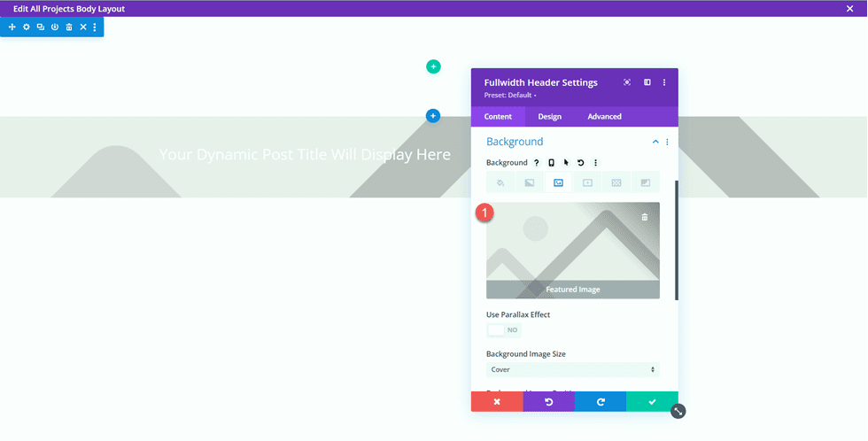This screenshot has height=441, width=868.
Task: Open Background Image Size dropdown
Action: point(572,369)
